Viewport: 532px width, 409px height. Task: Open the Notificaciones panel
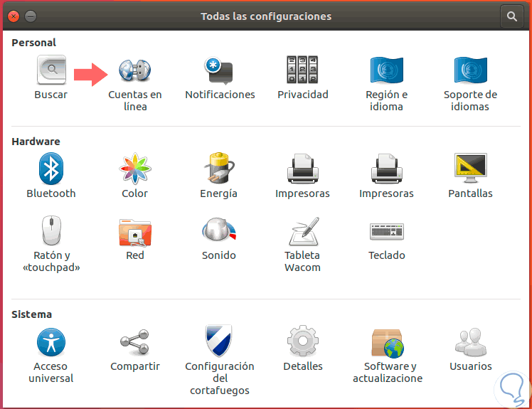[x=219, y=71]
